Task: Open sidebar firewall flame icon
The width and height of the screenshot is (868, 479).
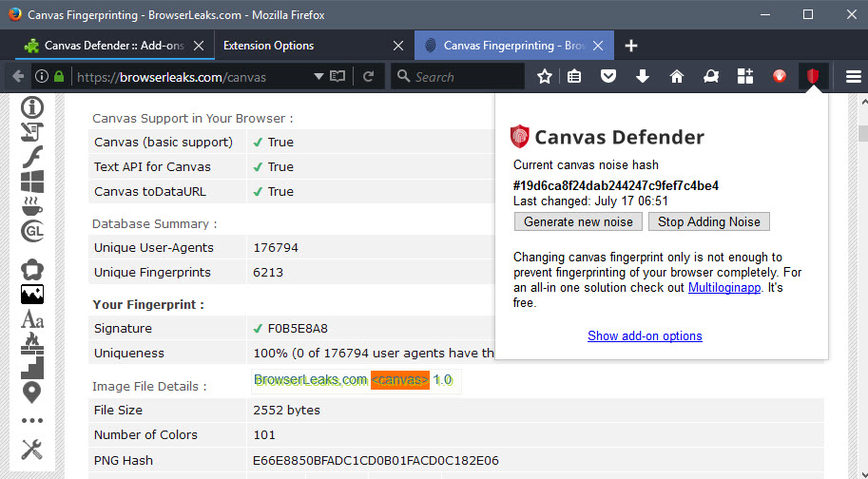Action: tap(32, 343)
